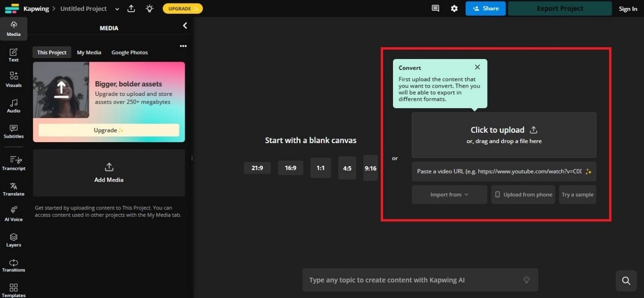The image size is (644, 298).
Task: Click the promo card thumbnail image
Action: [61, 90]
